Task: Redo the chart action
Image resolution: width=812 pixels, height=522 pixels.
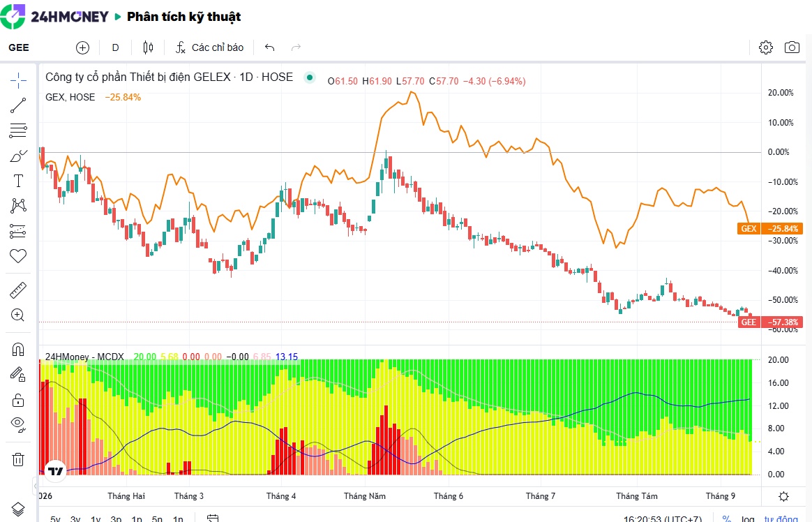Action: click(296, 47)
